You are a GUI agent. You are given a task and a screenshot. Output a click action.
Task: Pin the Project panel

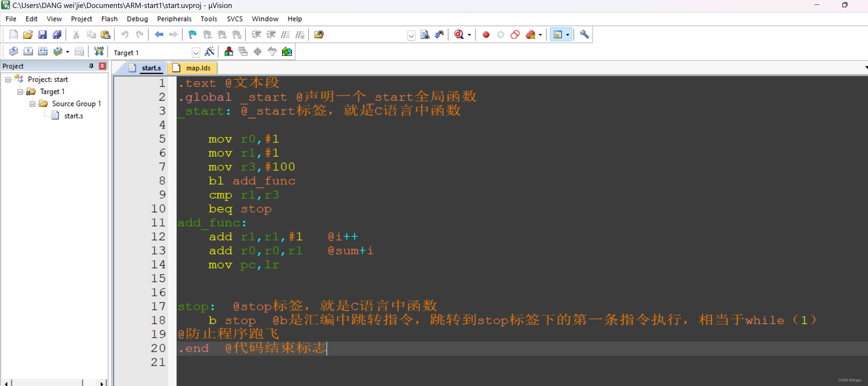pyautogui.click(x=91, y=66)
